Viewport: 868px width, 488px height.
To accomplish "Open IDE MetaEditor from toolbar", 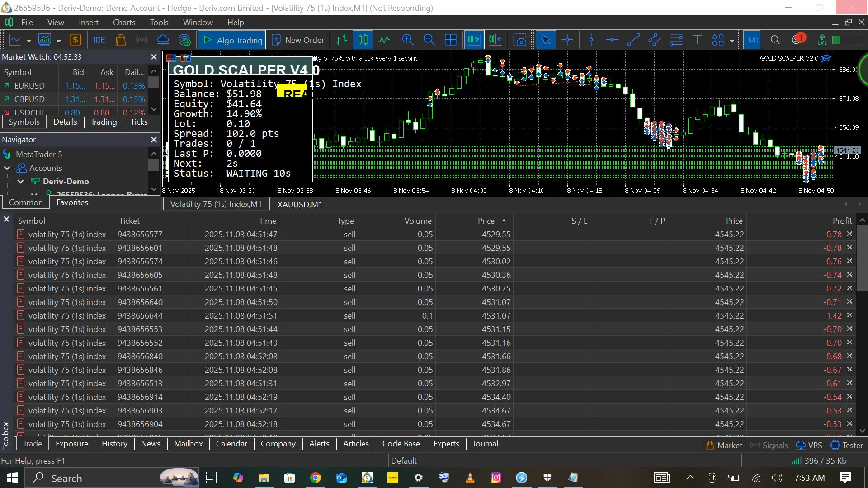I will pos(99,40).
